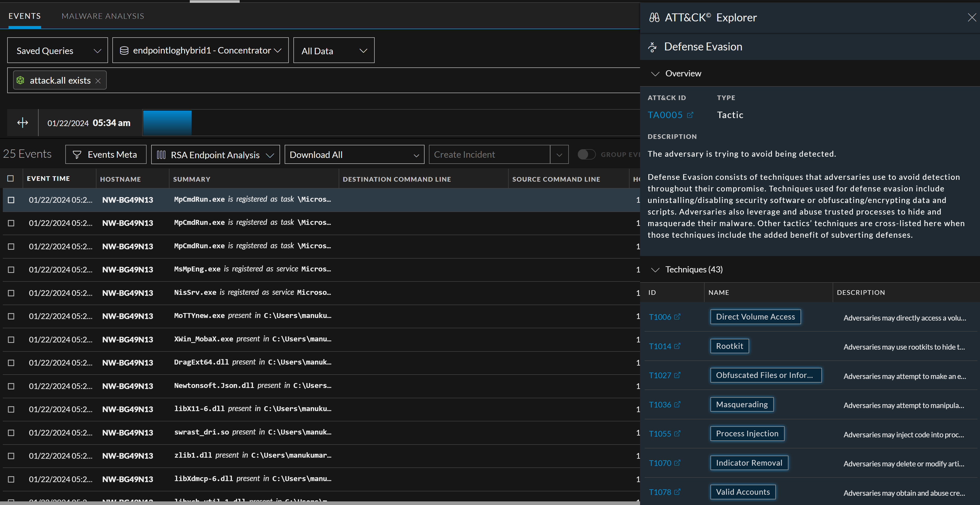980x505 pixels.
Task: Check the select-all events header checkbox
Action: pos(11,179)
